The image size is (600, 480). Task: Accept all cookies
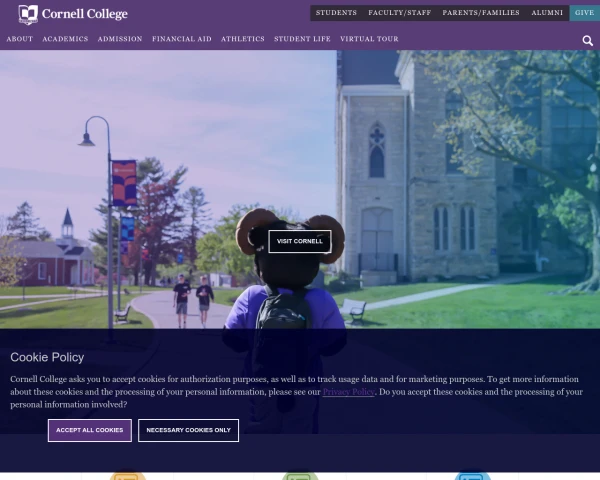90,430
